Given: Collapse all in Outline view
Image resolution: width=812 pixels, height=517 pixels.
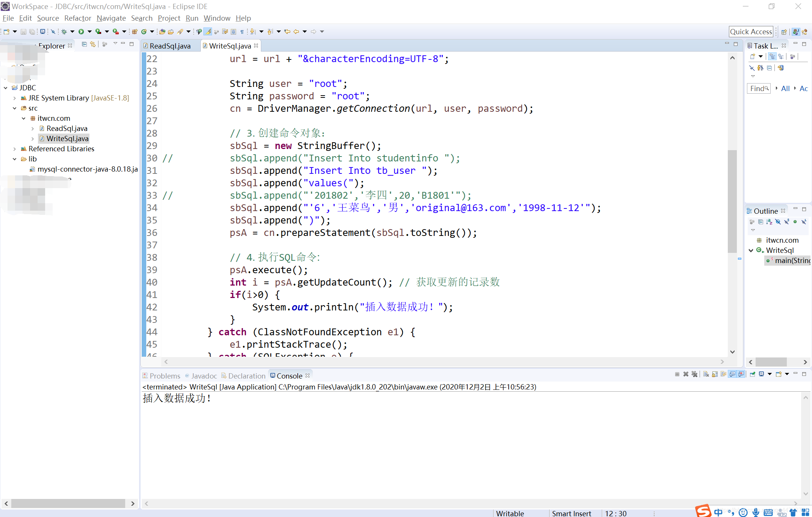Looking at the screenshot, I should (x=760, y=222).
